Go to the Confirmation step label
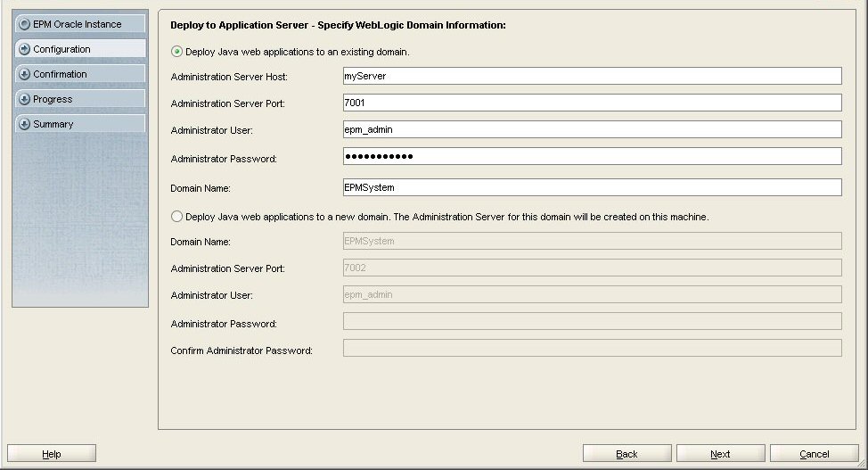 (x=60, y=74)
